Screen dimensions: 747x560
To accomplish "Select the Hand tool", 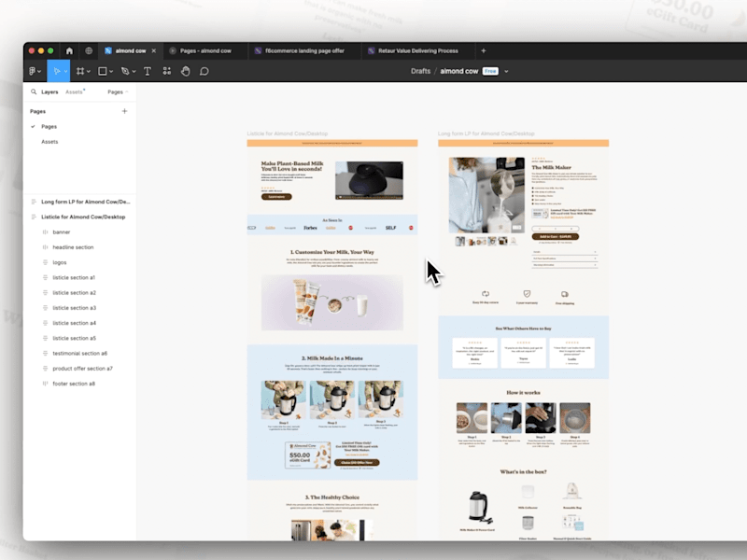I will coord(185,71).
